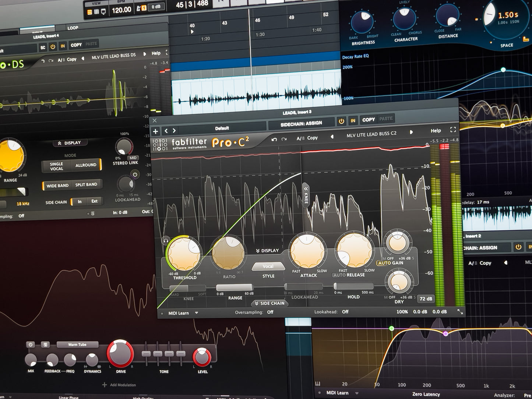This screenshot has height=399, width=532.
Task: Click the COPY button in Pro-C2 header
Action: pos(368,120)
